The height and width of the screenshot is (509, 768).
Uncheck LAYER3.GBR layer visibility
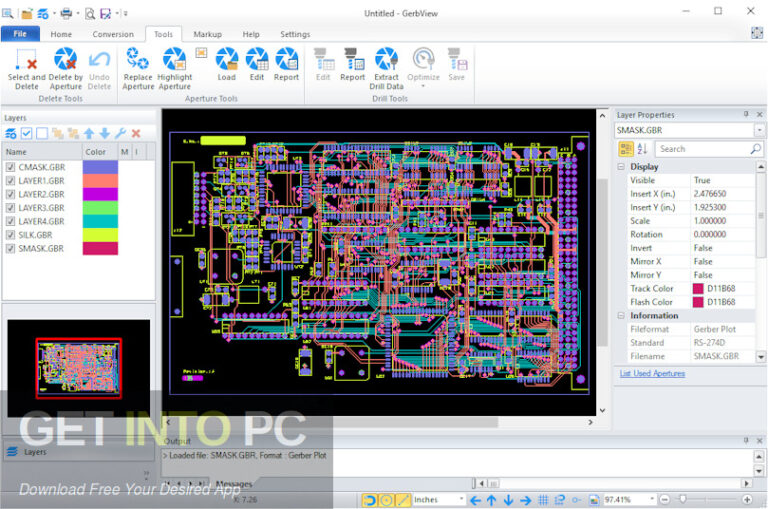10,208
